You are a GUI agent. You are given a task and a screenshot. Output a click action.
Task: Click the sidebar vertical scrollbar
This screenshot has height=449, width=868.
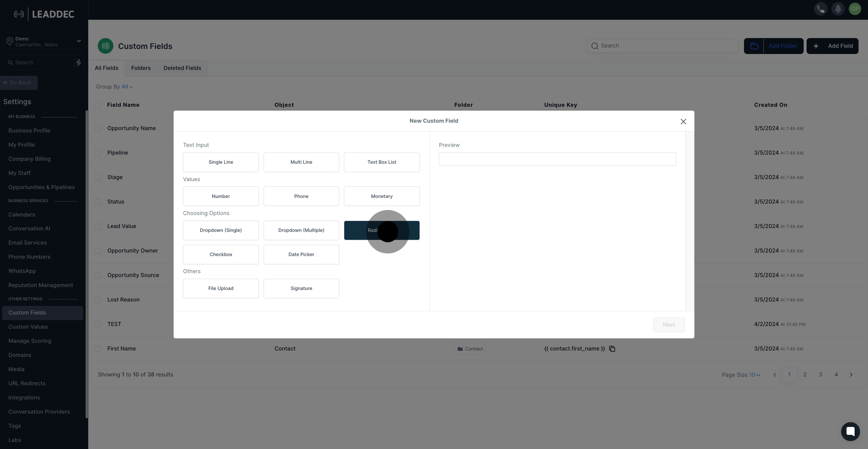point(87,264)
